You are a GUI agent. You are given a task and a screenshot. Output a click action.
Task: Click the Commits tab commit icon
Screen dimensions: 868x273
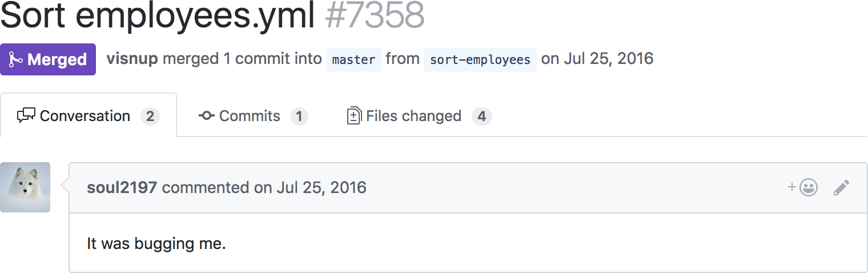[x=207, y=116]
